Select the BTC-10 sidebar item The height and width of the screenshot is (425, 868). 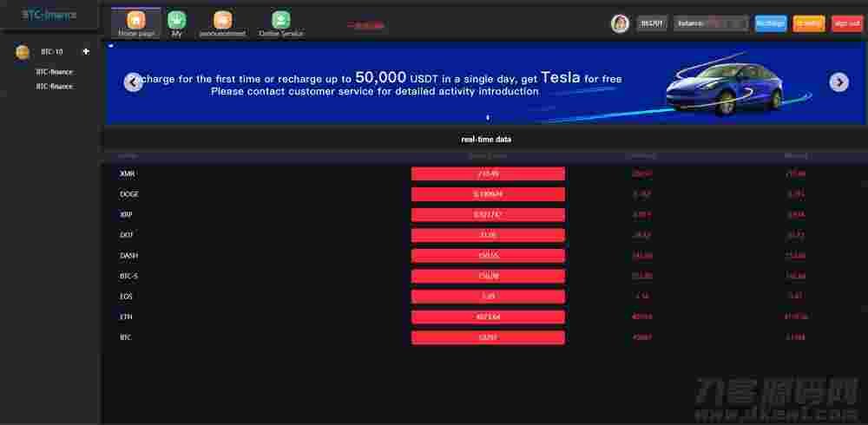coord(52,52)
